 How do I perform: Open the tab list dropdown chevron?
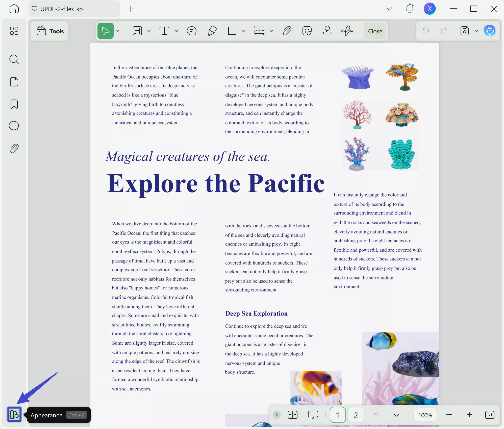389,9
